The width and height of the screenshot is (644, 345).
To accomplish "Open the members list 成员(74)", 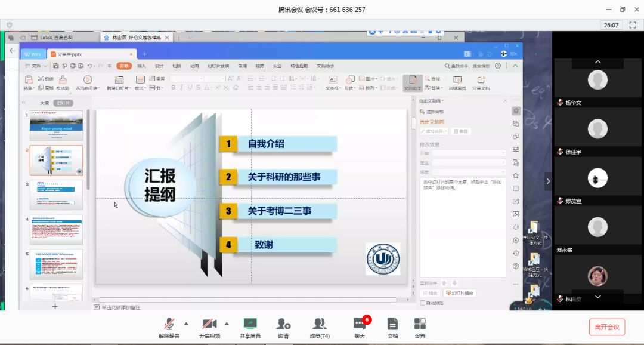I will click(320, 324).
